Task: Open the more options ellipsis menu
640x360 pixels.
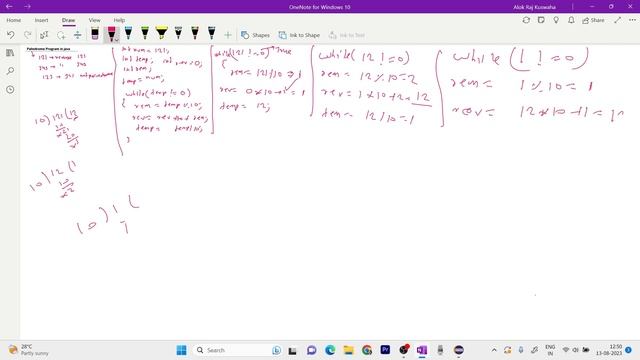Action: pos(632,20)
